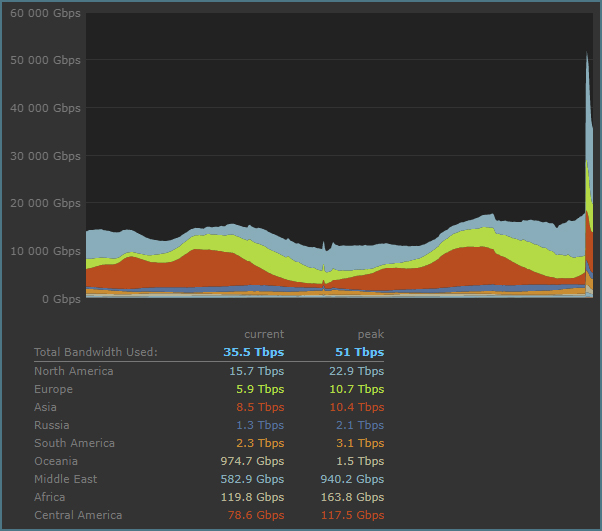Image resolution: width=602 pixels, height=531 pixels.
Task: Click the Total Bandwidth Used label
Action: [96, 352]
